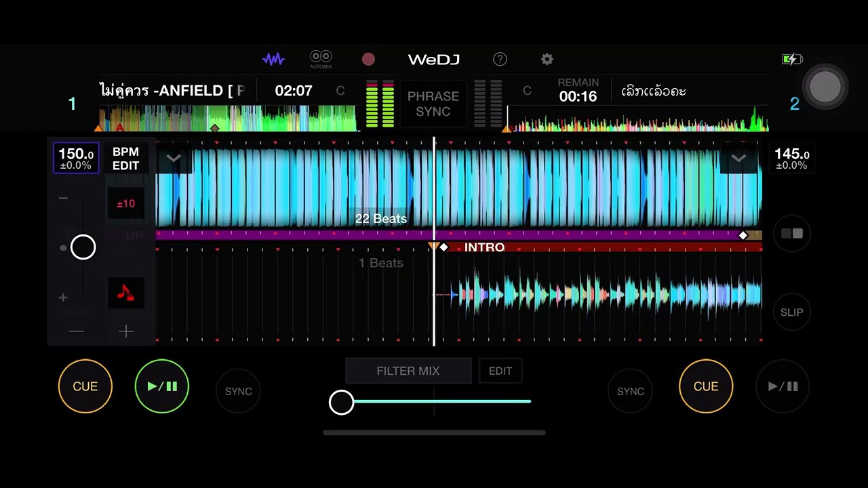The height and width of the screenshot is (488, 868).
Task: Start deck 2 with play/pause button
Action: pyautogui.click(x=783, y=386)
